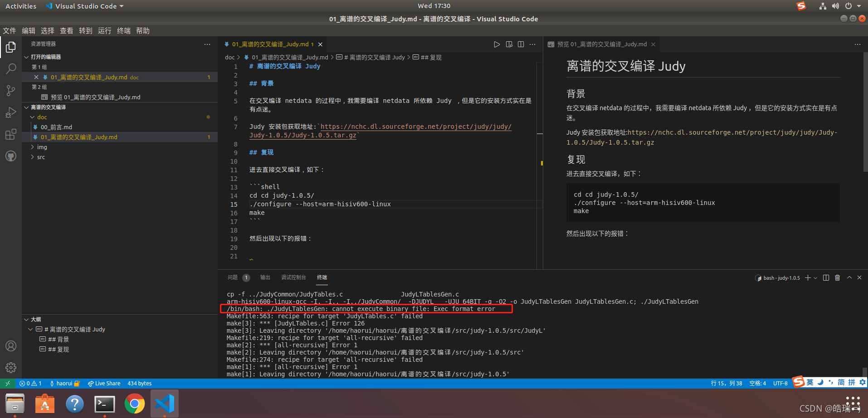Image resolution: width=868 pixels, height=418 pixels.
Task: Open the 终端 menu
Action: [x=123, y=31]
